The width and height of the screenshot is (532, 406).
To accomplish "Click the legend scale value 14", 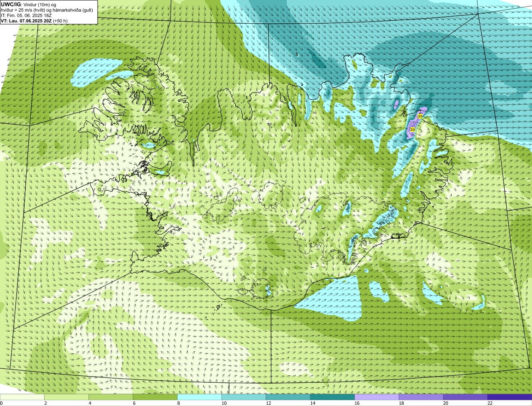I will coord(313,403).
